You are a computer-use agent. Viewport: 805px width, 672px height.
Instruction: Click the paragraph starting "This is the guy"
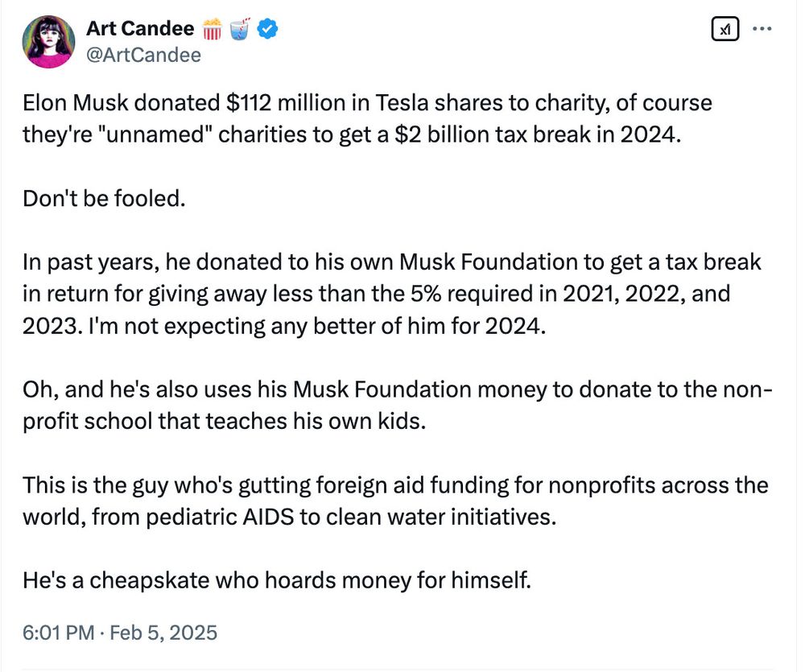(394, 501)
